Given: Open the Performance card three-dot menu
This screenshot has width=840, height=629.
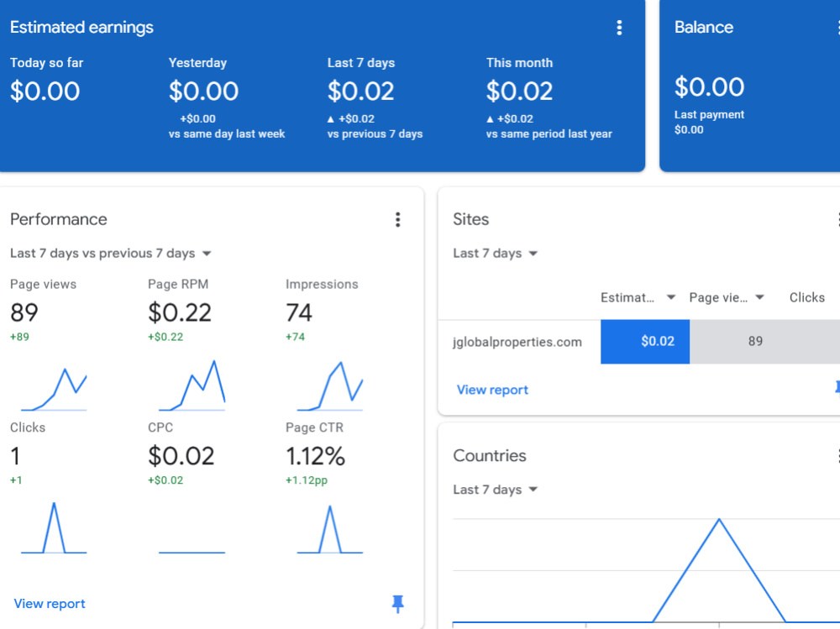Looking at the screenshot, I should (397, 220).
